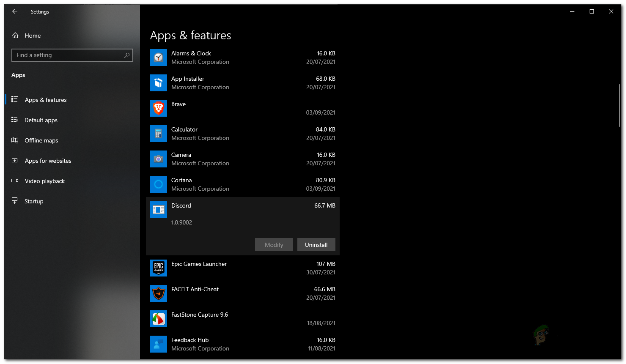Viewport: 626px width, 364px height.
Task: Click the FACEIT Anti-Cheat app icon
Action: click(x=159, y=293)
